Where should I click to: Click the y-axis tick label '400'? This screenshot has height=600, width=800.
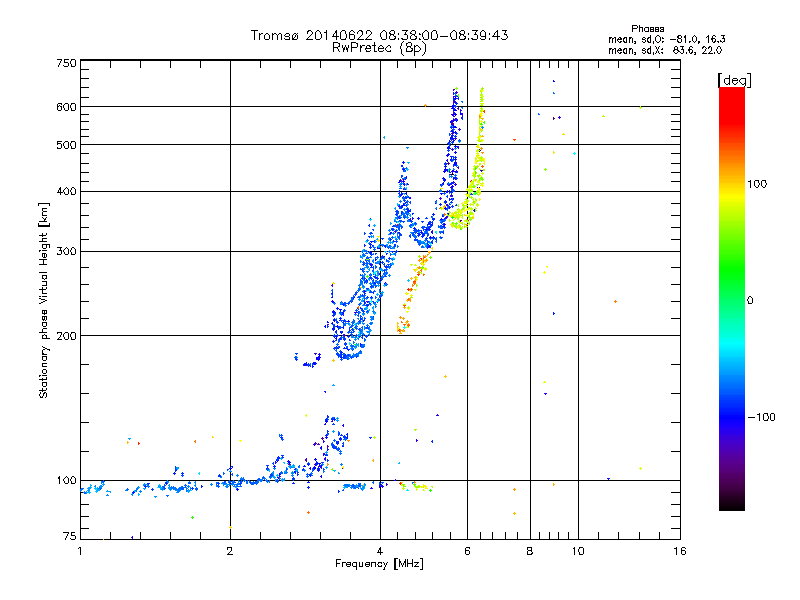(66, 192)
